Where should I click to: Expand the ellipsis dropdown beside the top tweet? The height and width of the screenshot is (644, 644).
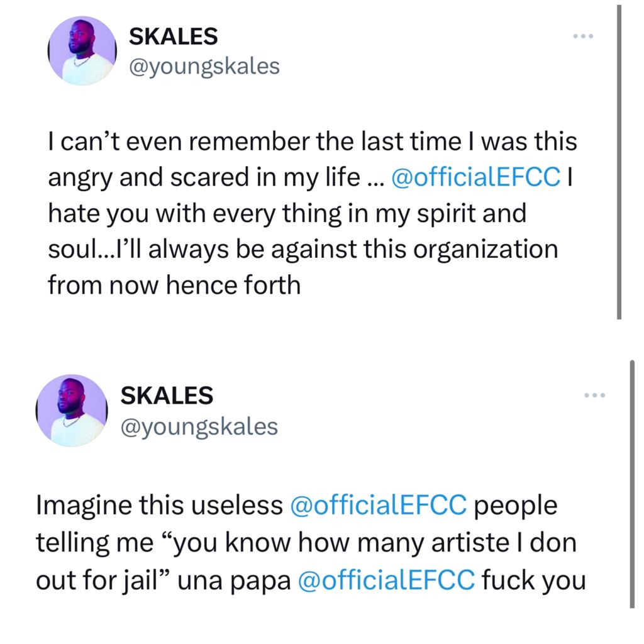[584, 36]
